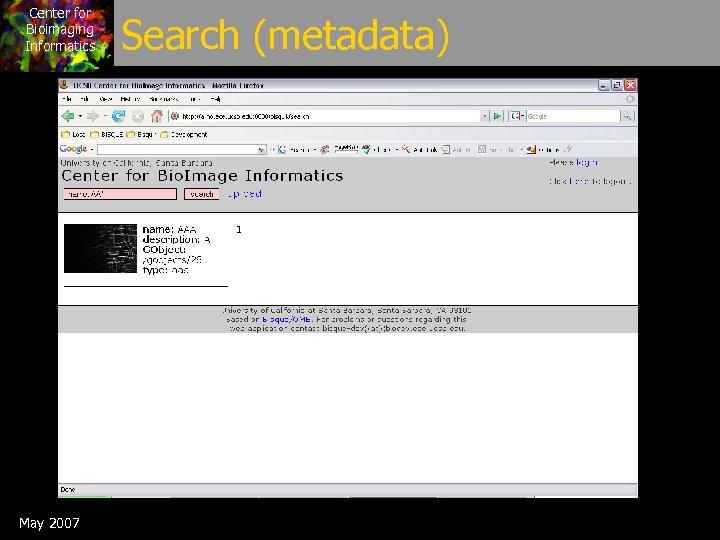This screenshot has height=540, width=720.
Task: Click the spell Check icon on the Google toolbar
Action: click(366, 149)
